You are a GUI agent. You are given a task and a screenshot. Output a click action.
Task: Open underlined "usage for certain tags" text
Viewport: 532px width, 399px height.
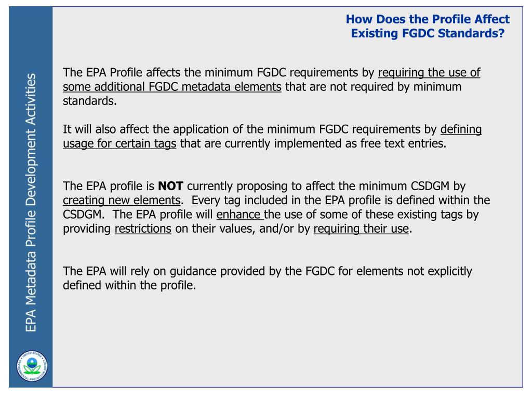[119, 144]
